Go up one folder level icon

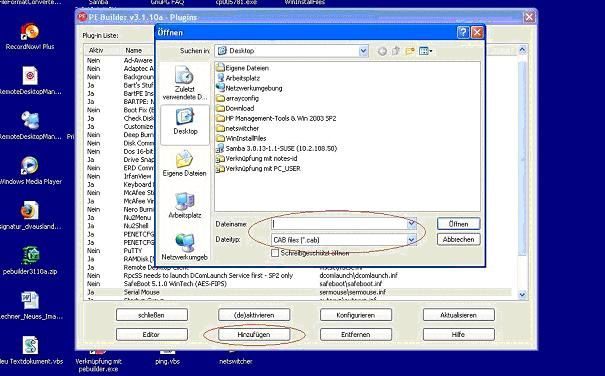[396, 51]
